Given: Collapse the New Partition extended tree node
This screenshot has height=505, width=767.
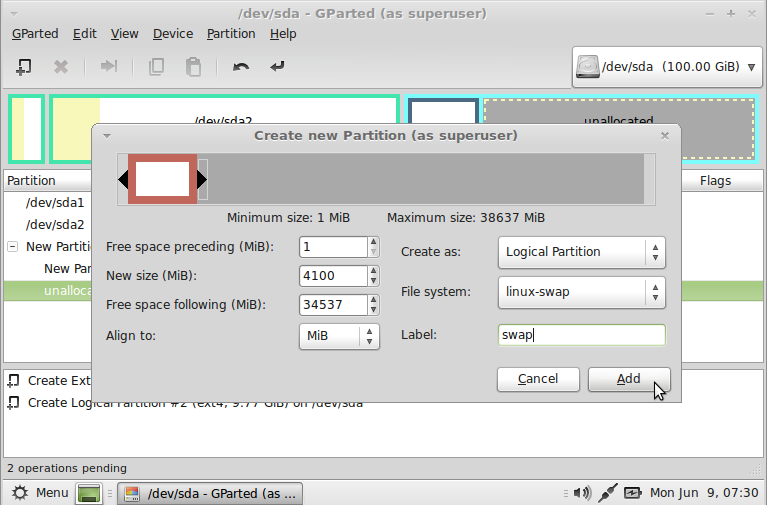Looking at the screenshot, I should tap(13, 247).
